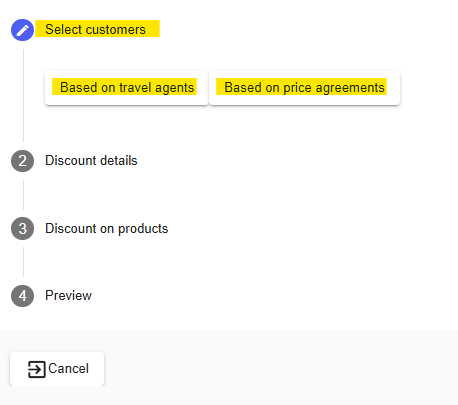Choose Based on travel agents
The height and width of the screenshot is (405, 458).
point(126,88)
